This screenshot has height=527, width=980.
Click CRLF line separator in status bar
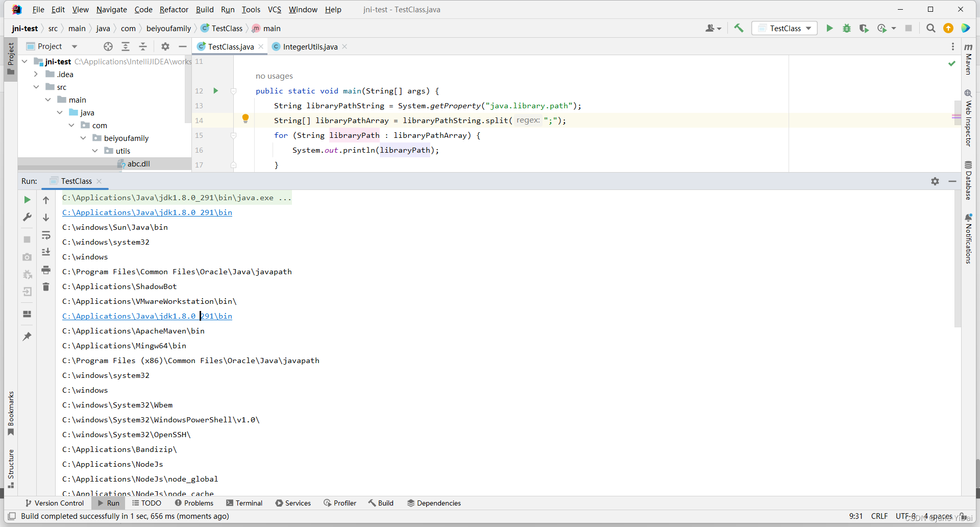[879, 516]
